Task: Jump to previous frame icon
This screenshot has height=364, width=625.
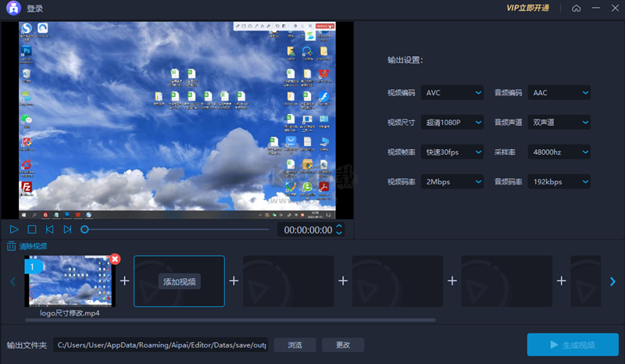Action: (49, 230)
